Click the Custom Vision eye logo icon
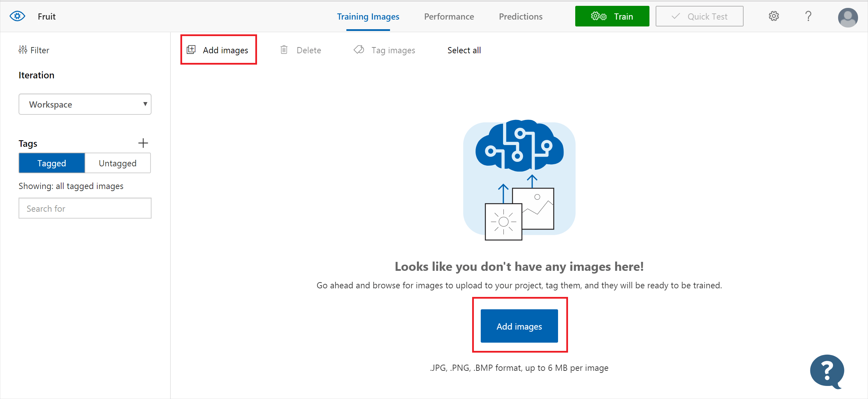This screenshot has height=399, width=868. click(x=16, y=15)
